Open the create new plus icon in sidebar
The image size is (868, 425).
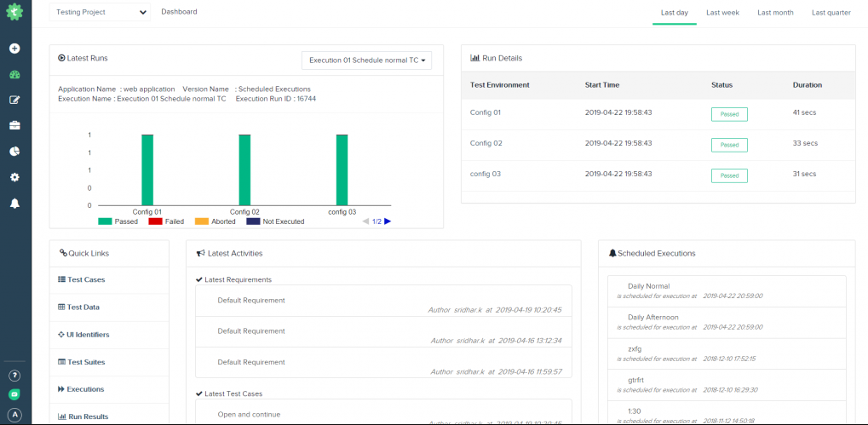pyautogui.click(x=15, y=49)
